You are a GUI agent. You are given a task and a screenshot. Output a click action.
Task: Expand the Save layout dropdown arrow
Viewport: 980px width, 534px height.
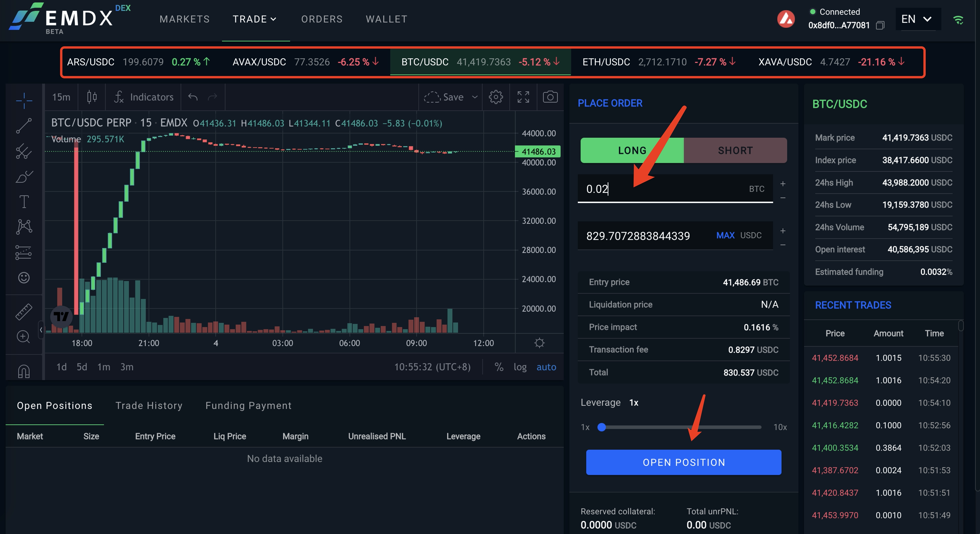click(475, 97)
